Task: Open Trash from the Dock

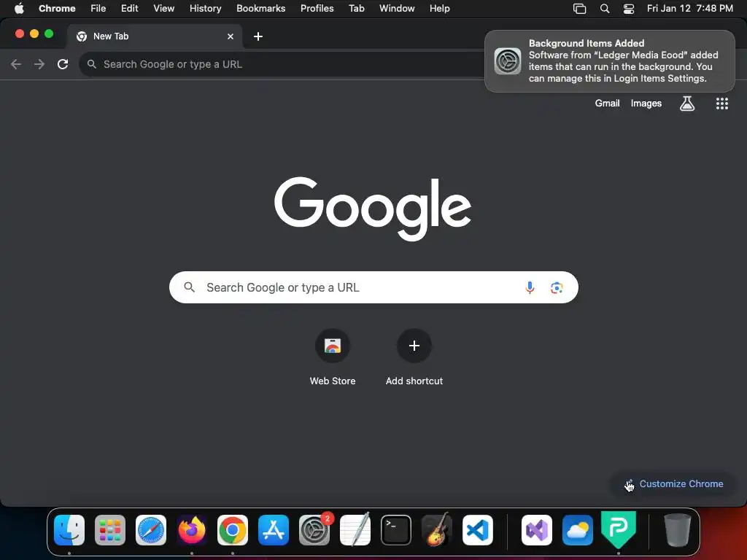Action: (x=677, y=529)
